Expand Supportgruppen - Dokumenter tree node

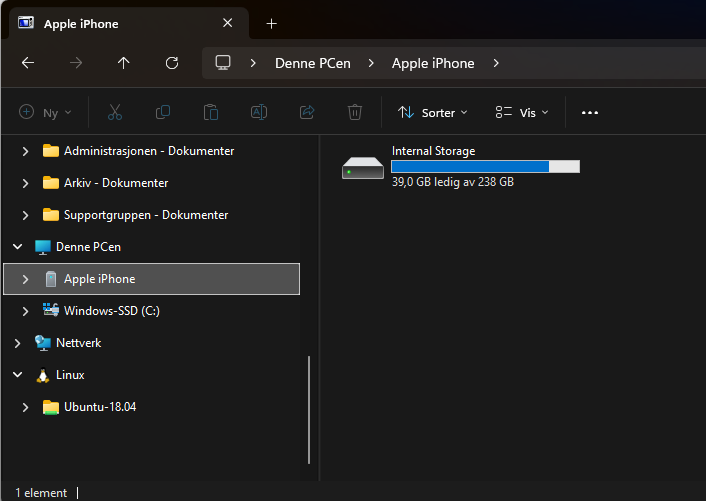pos(25,215)
